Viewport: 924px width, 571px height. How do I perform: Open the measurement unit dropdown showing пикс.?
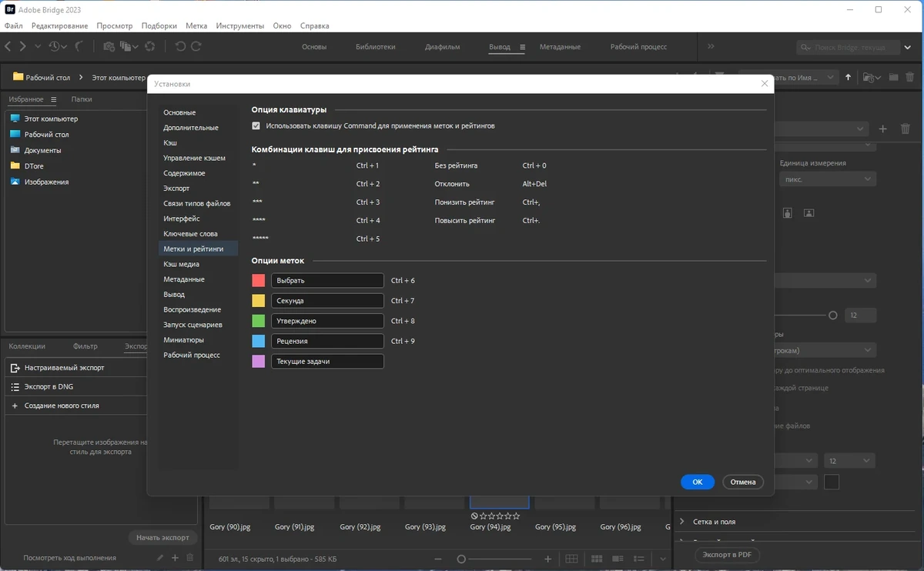click(x=827, y=179)
